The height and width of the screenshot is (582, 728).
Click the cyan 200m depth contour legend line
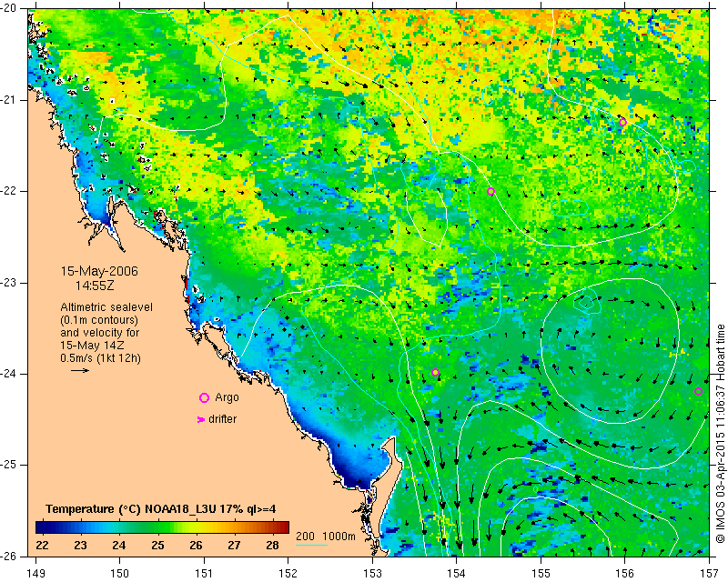pyautogui.click(x=311, y=545)
